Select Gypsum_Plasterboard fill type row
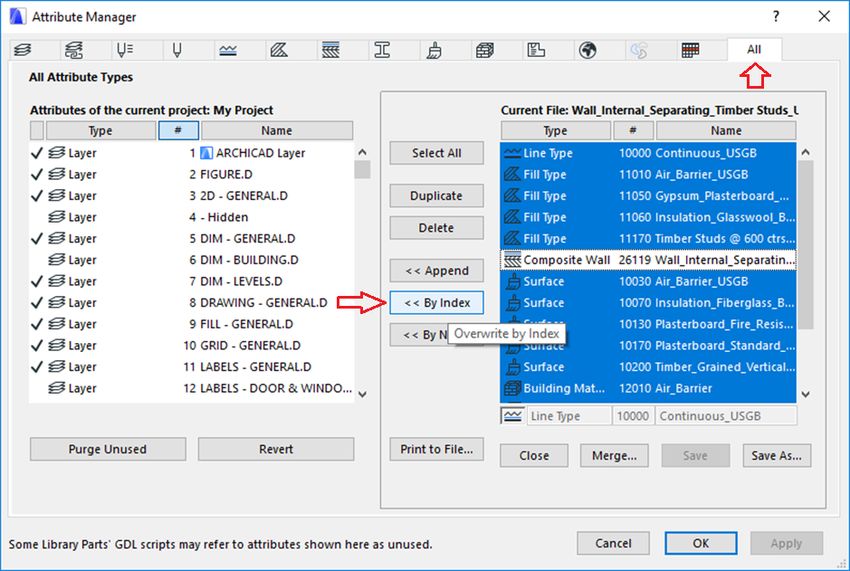This screenshot has width=850, height=571. 648,196
